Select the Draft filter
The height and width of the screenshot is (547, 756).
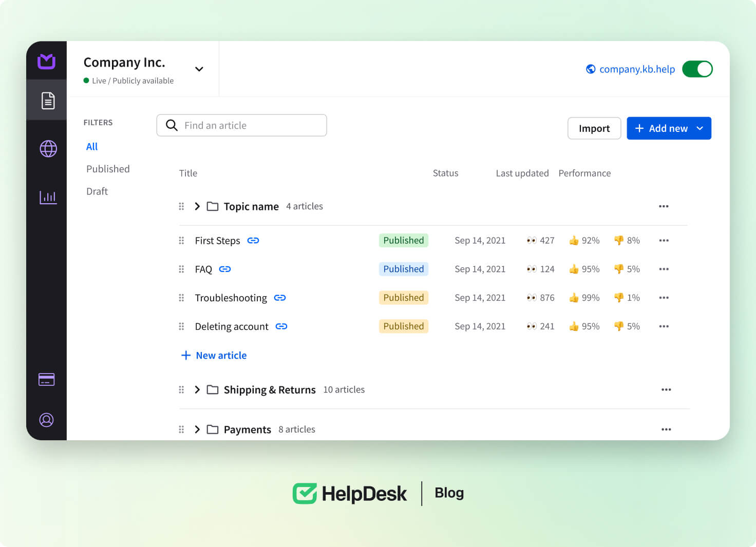click(97, 191)
